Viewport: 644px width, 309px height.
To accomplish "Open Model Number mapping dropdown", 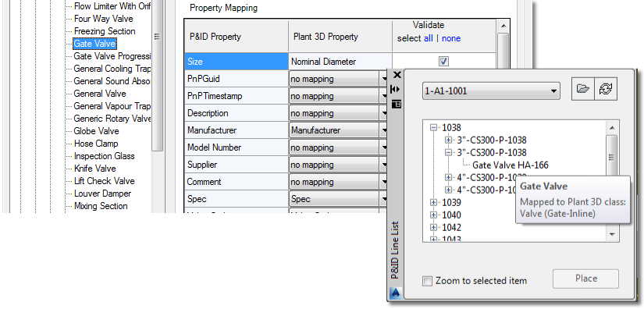I will pos(384,147).
